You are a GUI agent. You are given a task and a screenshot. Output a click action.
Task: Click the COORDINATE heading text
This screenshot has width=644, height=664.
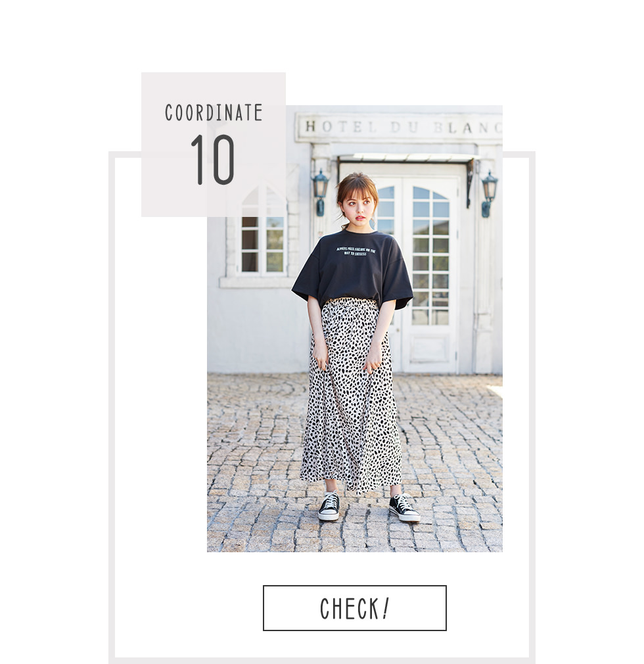(214, 112)
